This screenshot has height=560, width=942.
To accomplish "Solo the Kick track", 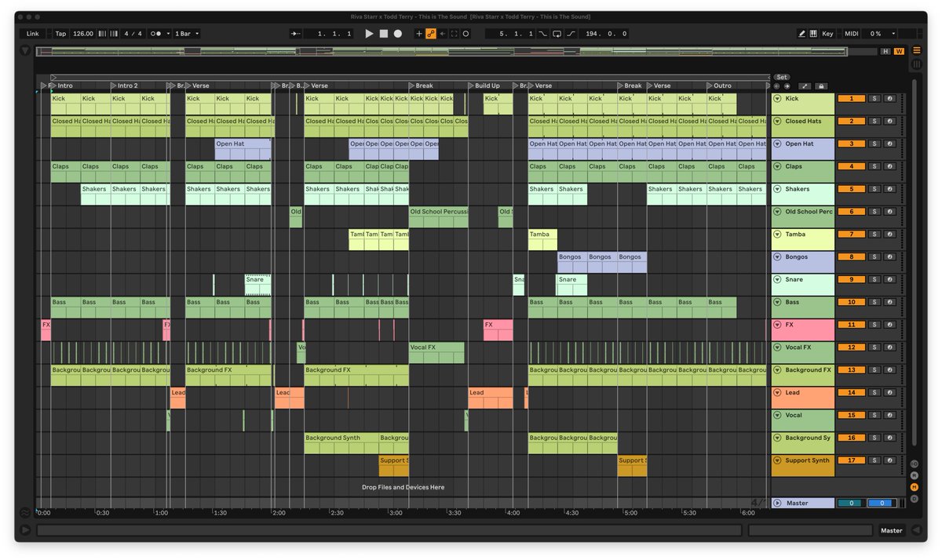I will click(x=873, y=98).
